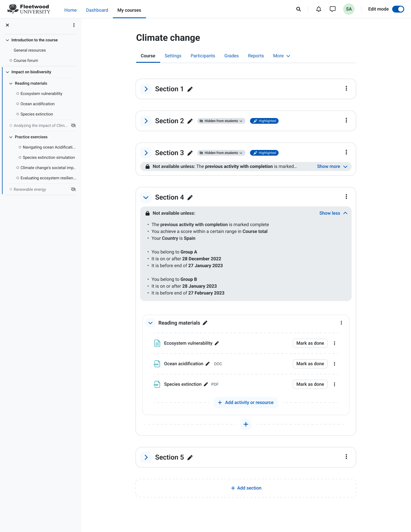The height and width of the screenshot is (532, 411).
Task: Open Course forum in course index
Action: tap(26, 60)
